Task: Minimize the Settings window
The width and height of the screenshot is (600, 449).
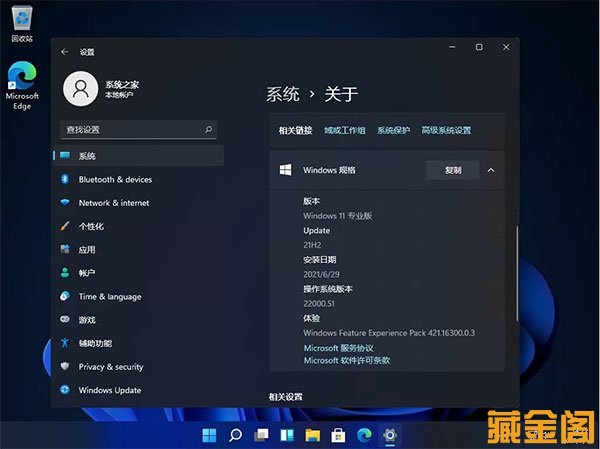Action: click(x=452, y=47)
